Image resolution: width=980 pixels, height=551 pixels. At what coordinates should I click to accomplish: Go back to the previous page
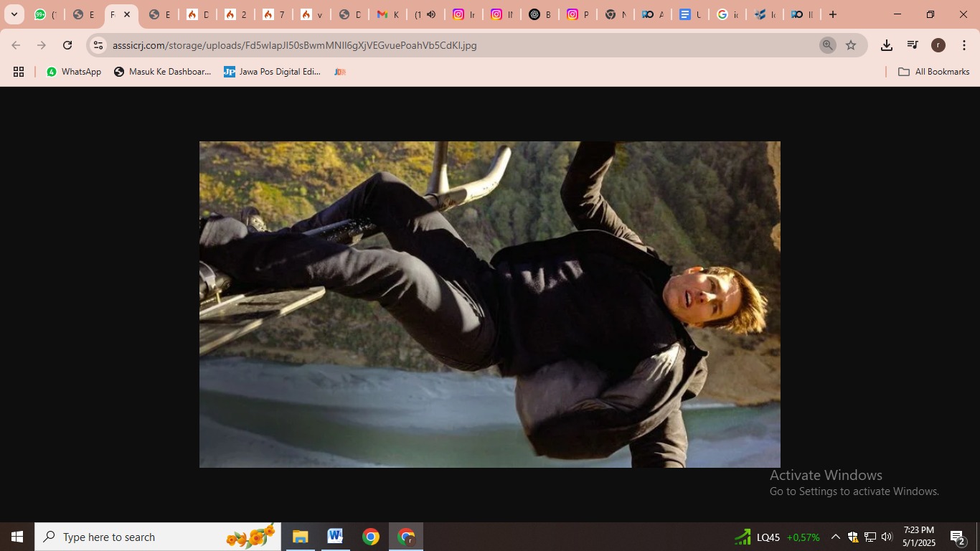click(x=16, y=45)
